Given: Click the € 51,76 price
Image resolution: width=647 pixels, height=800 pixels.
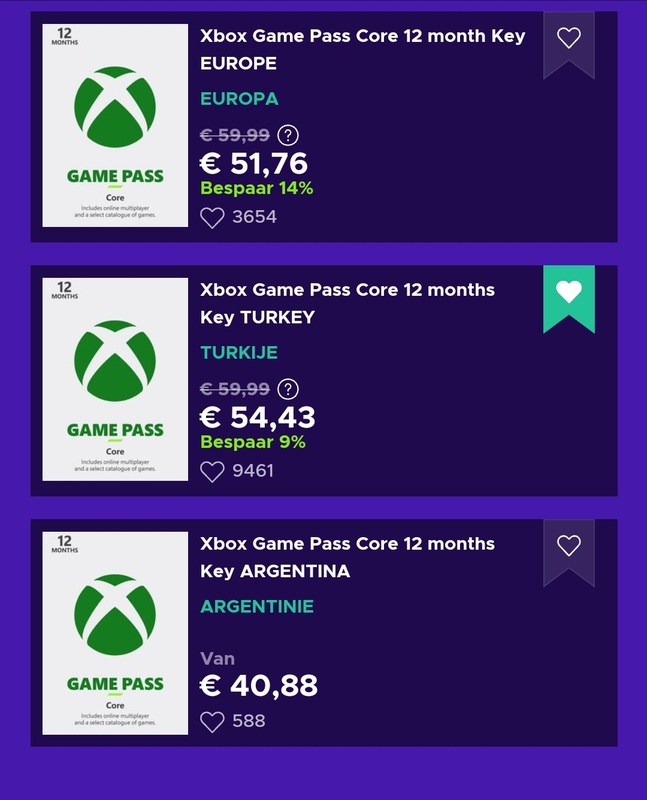Looking at the screenshot, I should [254, 163].
